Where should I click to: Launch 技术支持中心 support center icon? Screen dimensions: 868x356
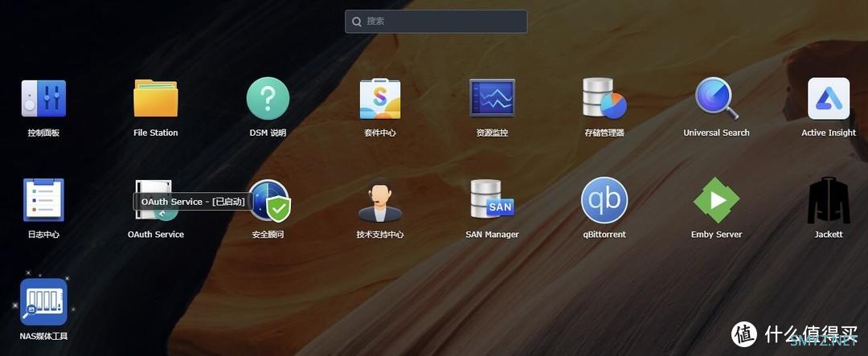click(379, 200)
